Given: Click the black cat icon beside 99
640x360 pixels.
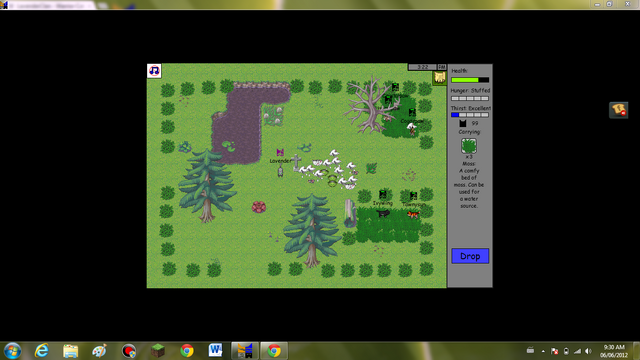Looking at the screenshot, I should pyautogui.click(x=462, y=123).
